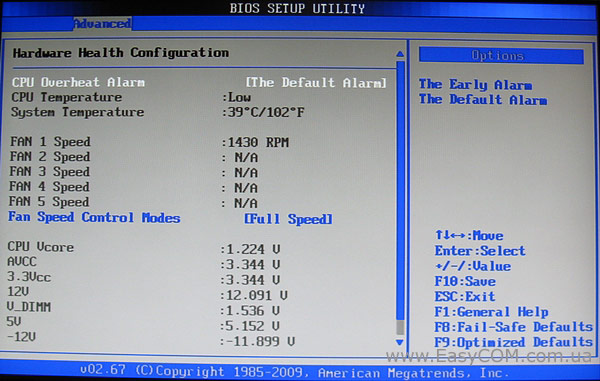The height and width of the screenshot is (381, 600).
Task: Click F8:Fail-Safe Defaults entry
Action: pos(514,327)
